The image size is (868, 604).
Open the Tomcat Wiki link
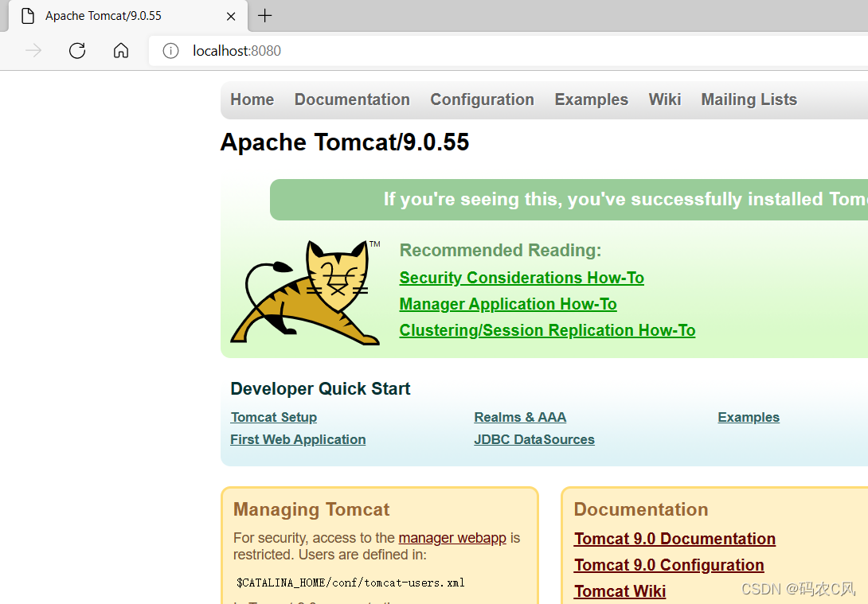click(x=620, y=591)
